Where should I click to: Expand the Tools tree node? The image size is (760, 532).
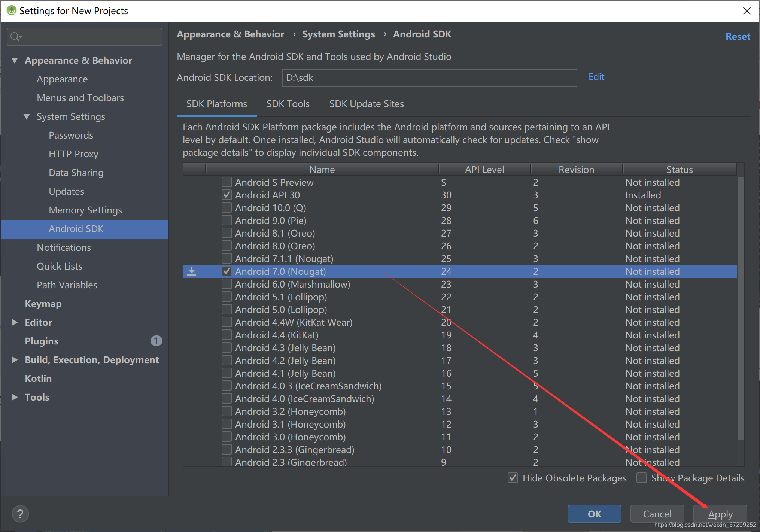15,397
